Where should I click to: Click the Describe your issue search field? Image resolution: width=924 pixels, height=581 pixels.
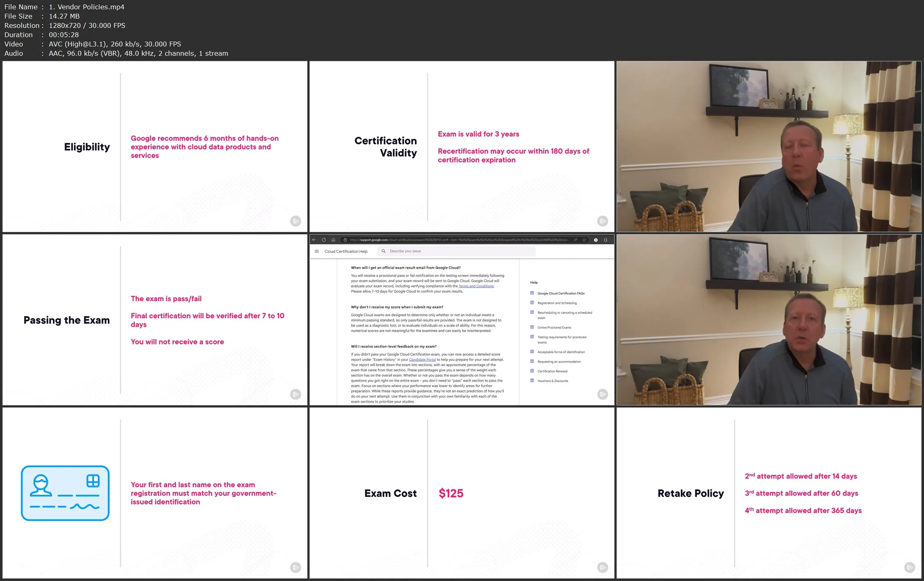click(x=457, y=251)
